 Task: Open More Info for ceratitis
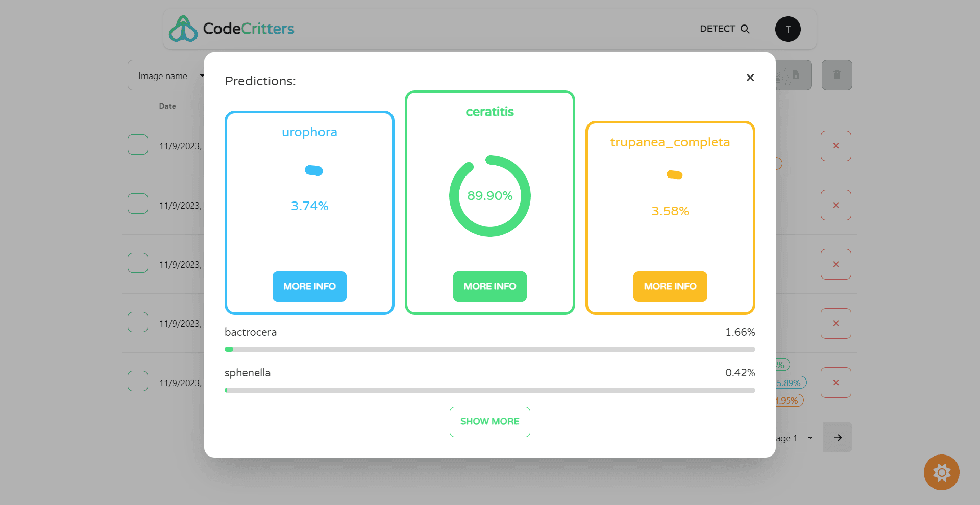[x=489, y=287]
